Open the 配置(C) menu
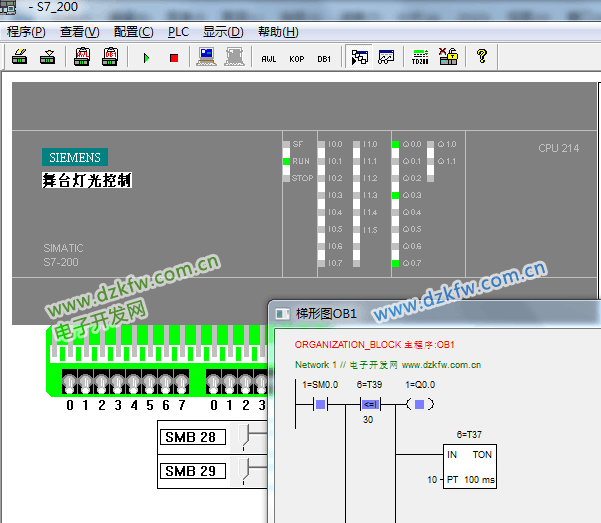 point(133,32)
